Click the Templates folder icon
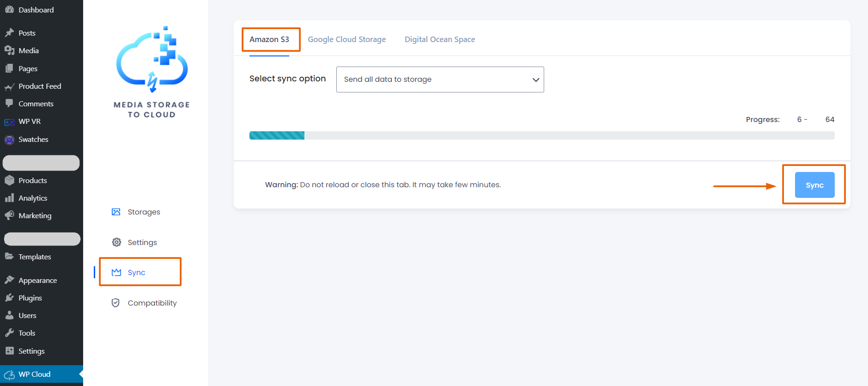The height and width of the screenshot is (386, 868). tap(9, 256)
